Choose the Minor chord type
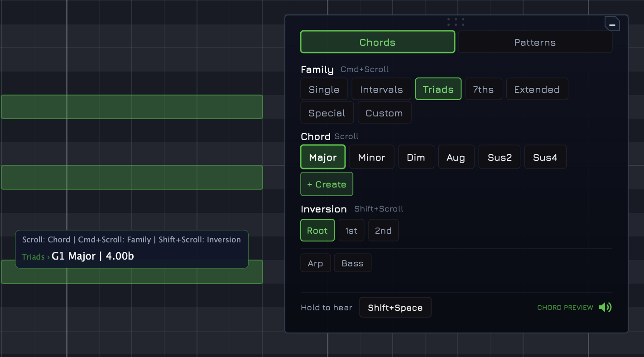Image resolution: width=644 pixels, height=357 pixels. pos(372,157)
